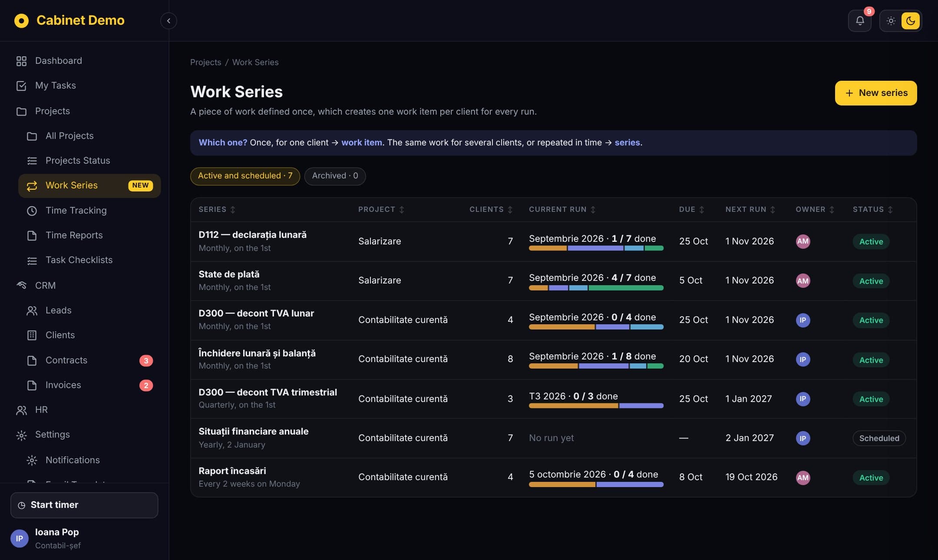Sort table by Next Run column
The height and width of the screenshot is (560, 938).
click(x=750, y=209)
